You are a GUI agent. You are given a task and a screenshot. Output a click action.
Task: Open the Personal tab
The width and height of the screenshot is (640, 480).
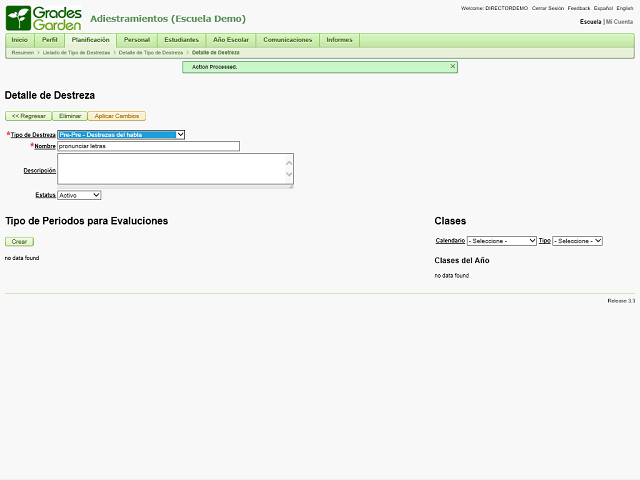pos(137,40)
